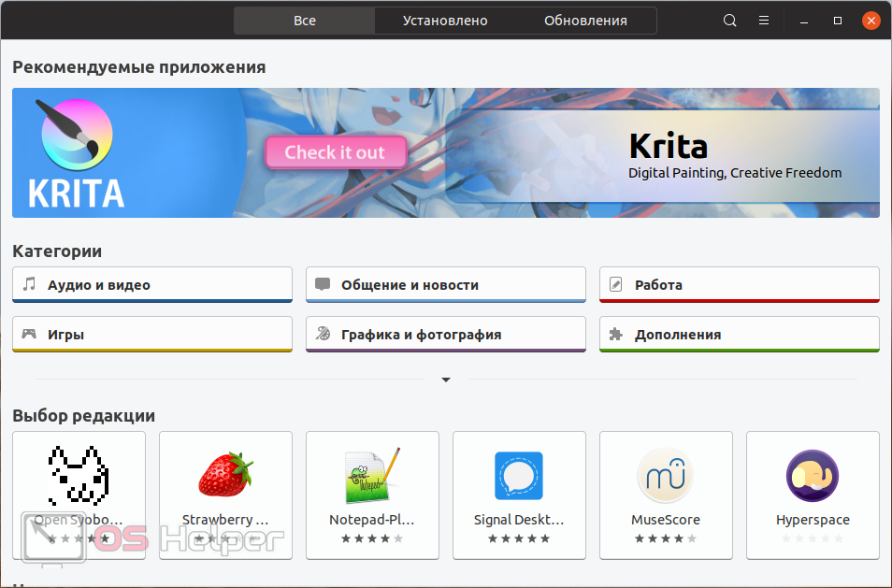The image size is (892, 588).
Task: Click the MuseScore app icon
Action: [666, 476]
